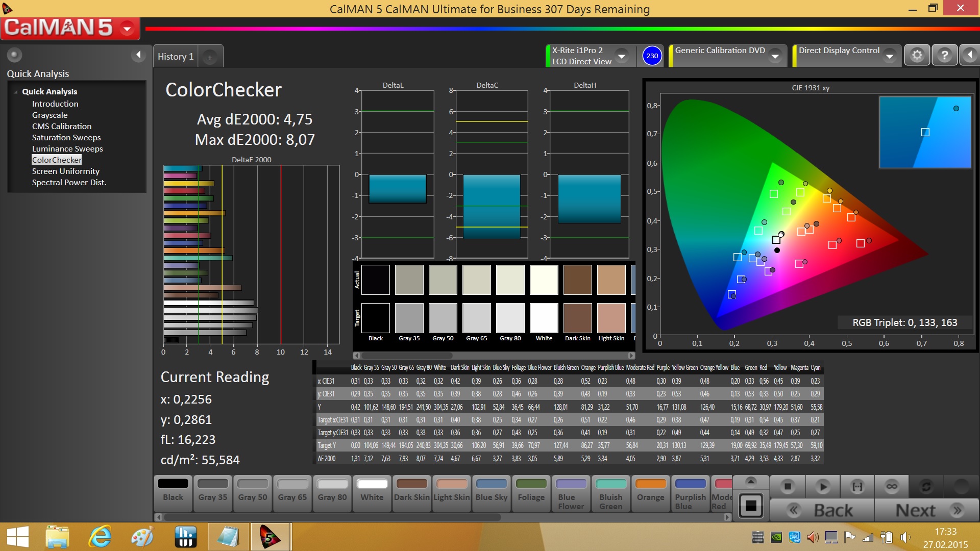This screenshot has width=980, height=551.
Task: Click the play read-series button
Action: pos(822,487)
